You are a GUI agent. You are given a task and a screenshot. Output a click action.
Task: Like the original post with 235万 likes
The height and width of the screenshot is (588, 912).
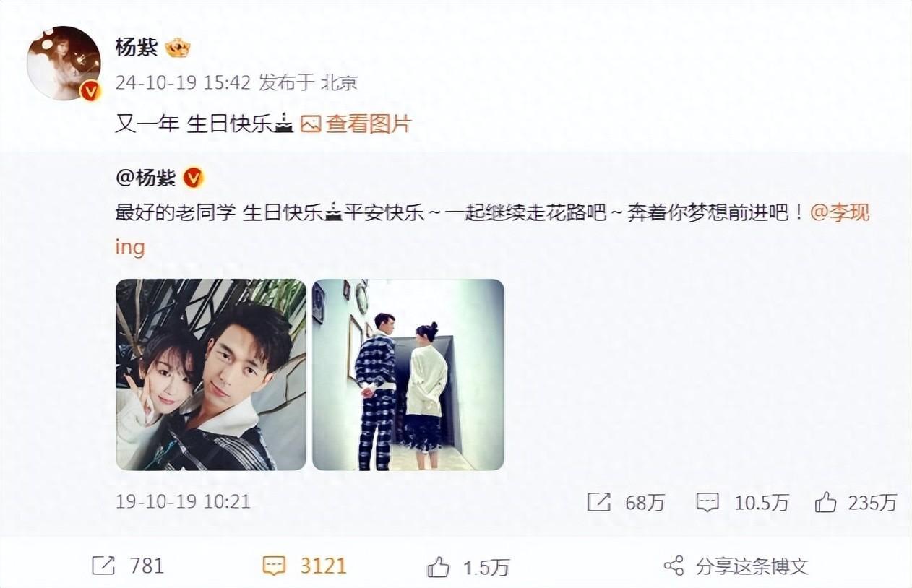825,502
